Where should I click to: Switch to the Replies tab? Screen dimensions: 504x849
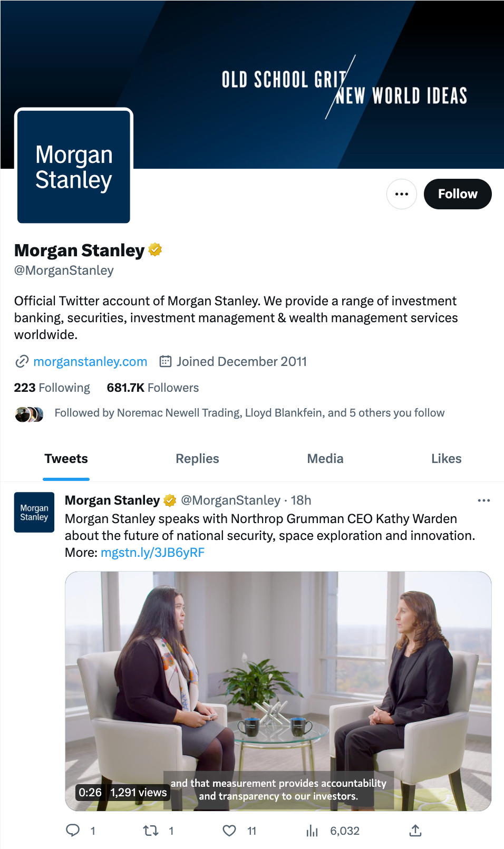[x=197, y=459]
